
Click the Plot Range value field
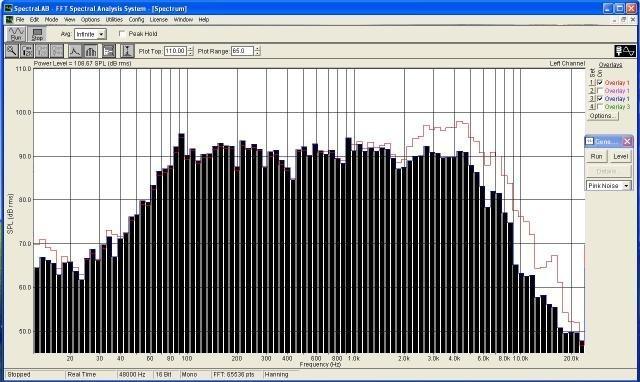(x=242, y=51)
